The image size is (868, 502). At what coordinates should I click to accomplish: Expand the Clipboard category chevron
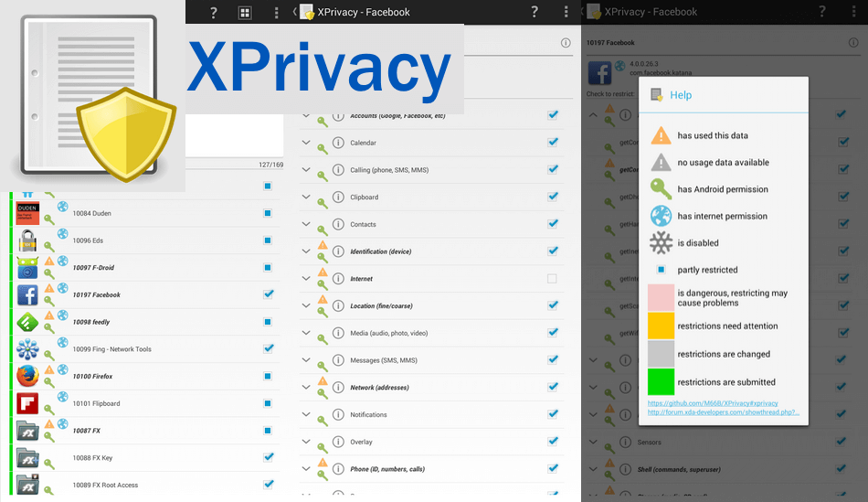(306, 197)
